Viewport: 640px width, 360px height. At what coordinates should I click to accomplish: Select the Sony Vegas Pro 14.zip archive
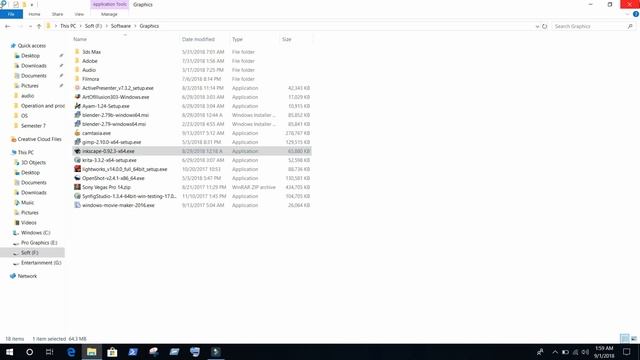[x=106, y=187]
